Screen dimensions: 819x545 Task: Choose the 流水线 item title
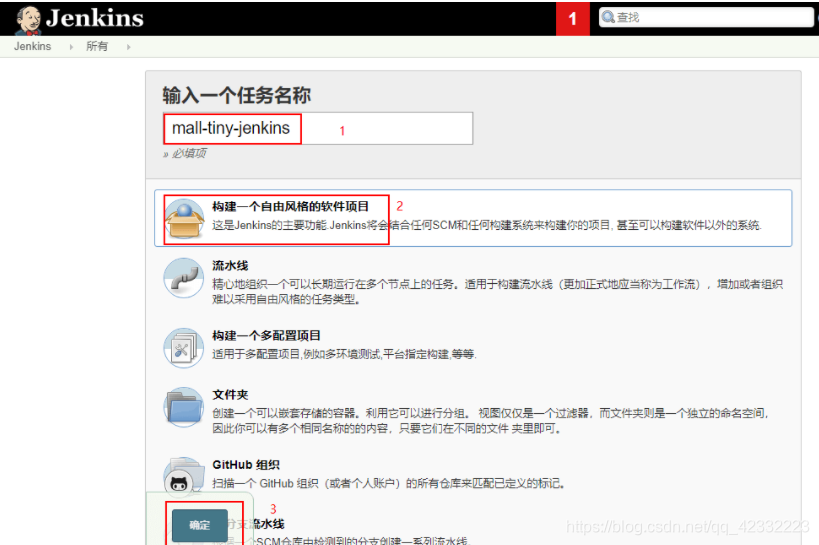[x=230, y=265]
